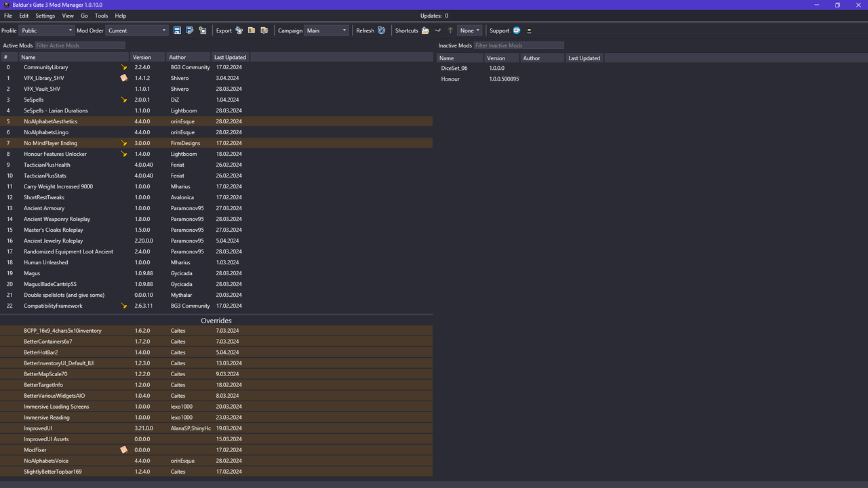Open the Tools menu

tap(101, 16)
